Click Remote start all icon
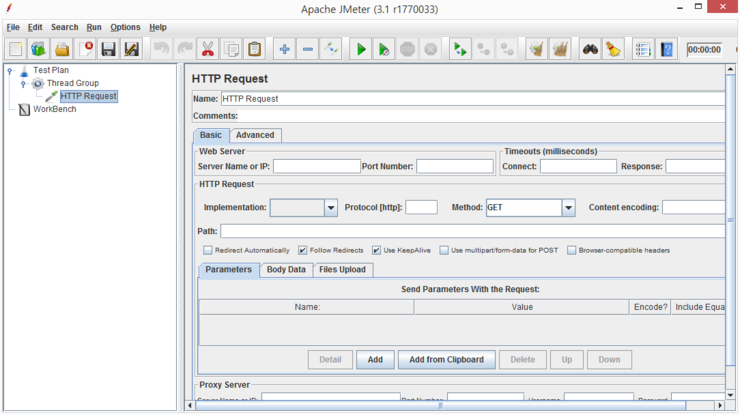This screenshot has width=740, height=415. [x=460, y=49]
